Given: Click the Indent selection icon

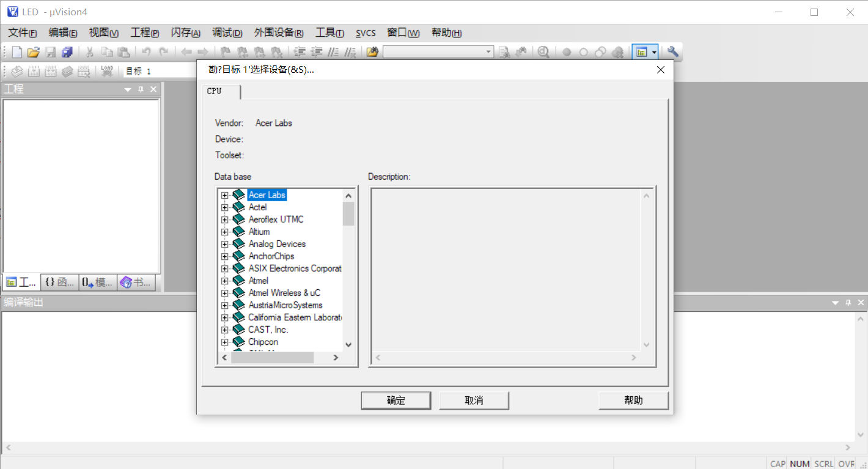Looking at the screenshot, I should coord(300,52).
